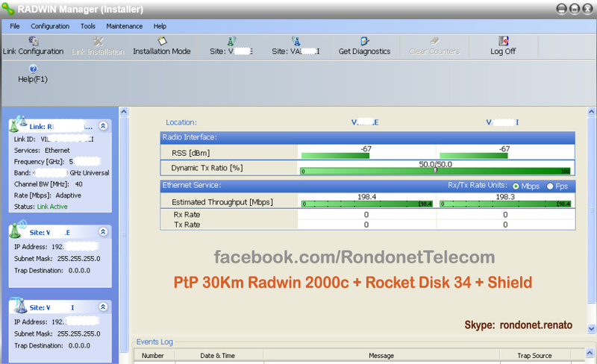Click the Date & Time column header
This screenshot has width=597, height=364.
pyautogui.click(x=218, y=356)
